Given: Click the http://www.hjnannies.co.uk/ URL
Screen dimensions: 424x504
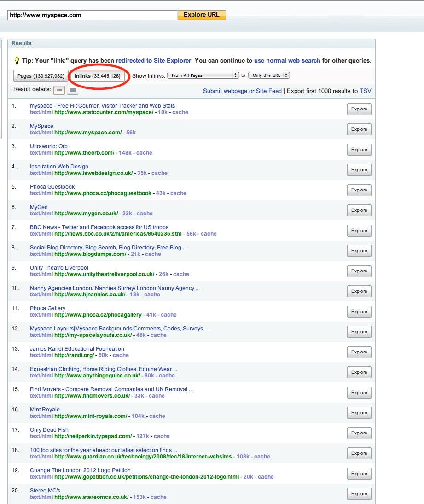Looking at the screenshot, I should 90,295.
